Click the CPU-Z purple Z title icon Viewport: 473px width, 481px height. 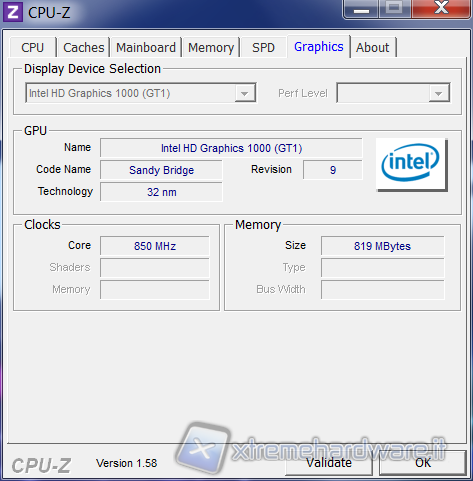pos(13,12)
